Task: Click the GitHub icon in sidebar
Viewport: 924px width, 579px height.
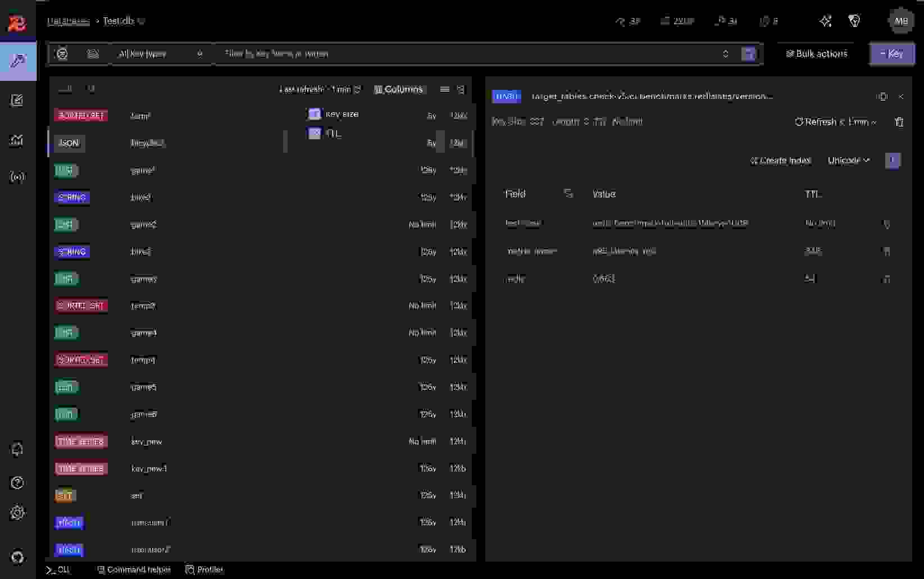Action: coord(17,557)
